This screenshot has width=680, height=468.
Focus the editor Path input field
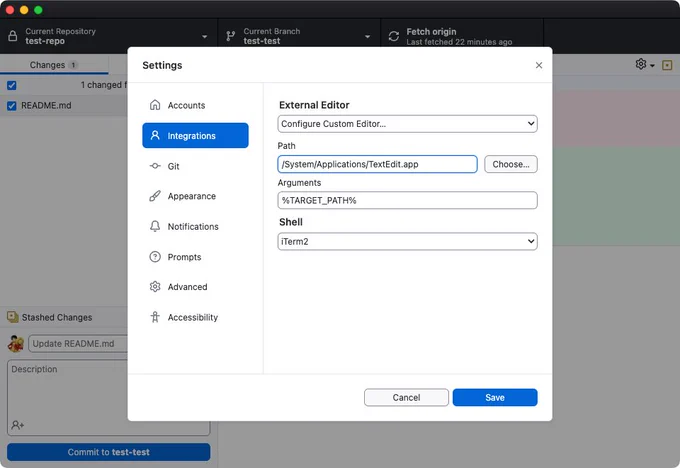(x=377, y=164)
